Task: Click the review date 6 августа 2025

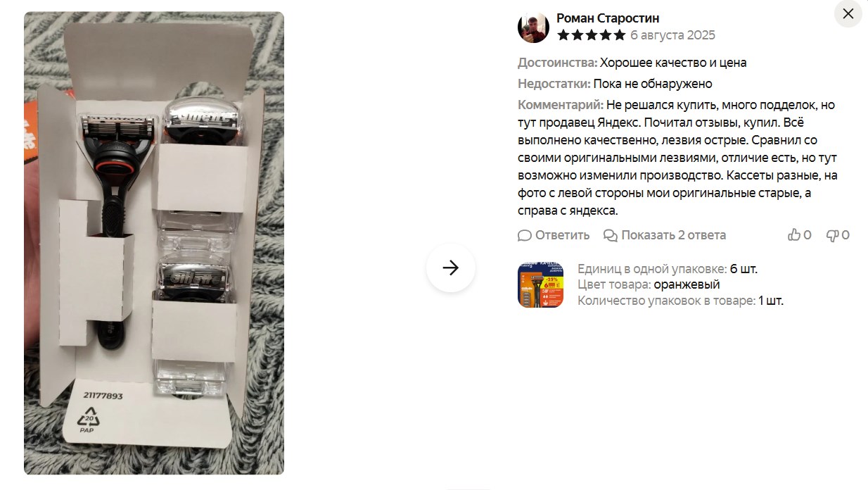Action: [x=672, y=35]
